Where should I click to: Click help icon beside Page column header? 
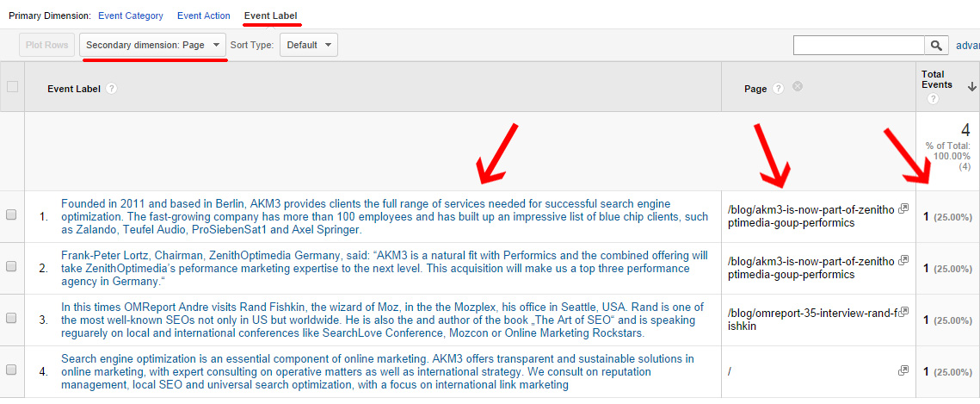778,88
